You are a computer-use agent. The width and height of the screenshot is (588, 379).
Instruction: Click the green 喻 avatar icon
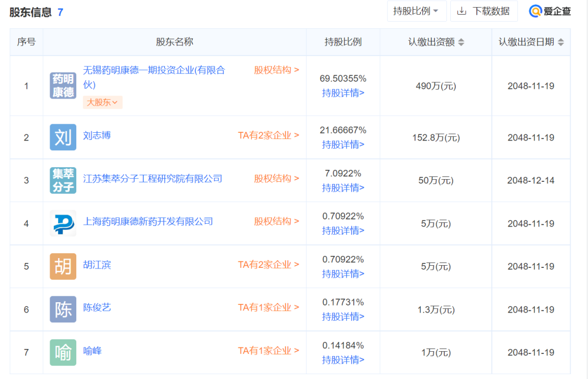click(63, 352)
